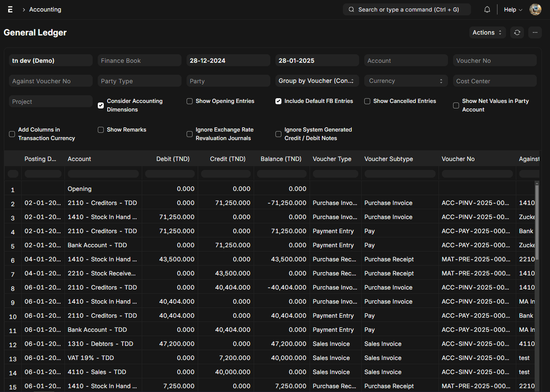Click the Account column header
The image size is (550, 392).
(103, 159)
